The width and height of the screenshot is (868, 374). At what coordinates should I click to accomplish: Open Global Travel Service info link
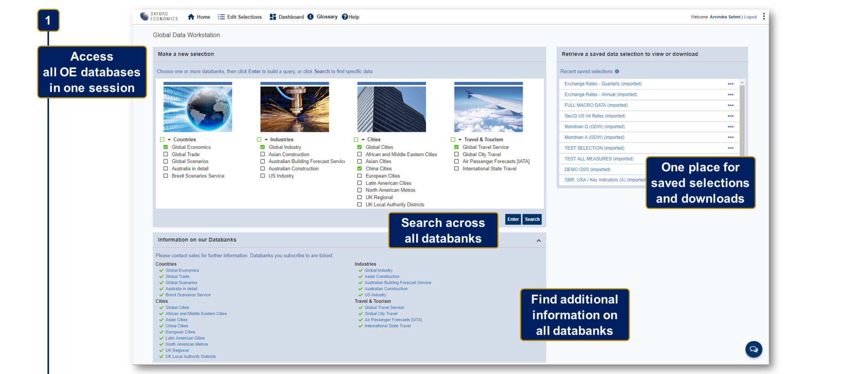384,308
